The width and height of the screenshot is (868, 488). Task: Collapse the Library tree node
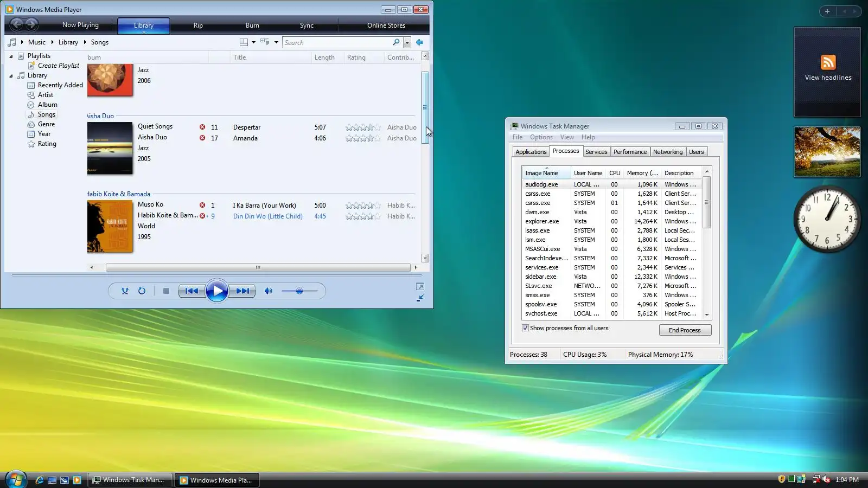[x=11, y=75]
